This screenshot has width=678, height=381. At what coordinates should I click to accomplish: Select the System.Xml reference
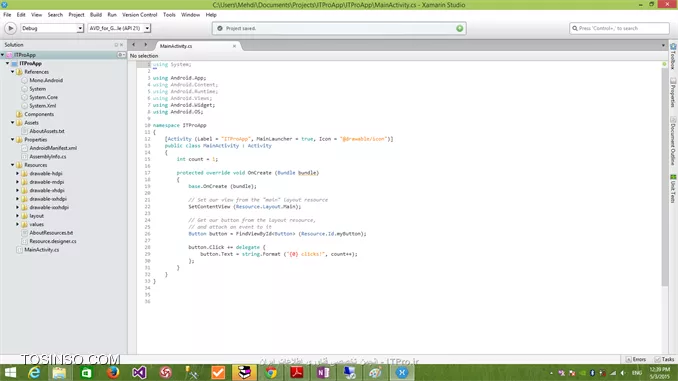(x=42, y=106)
